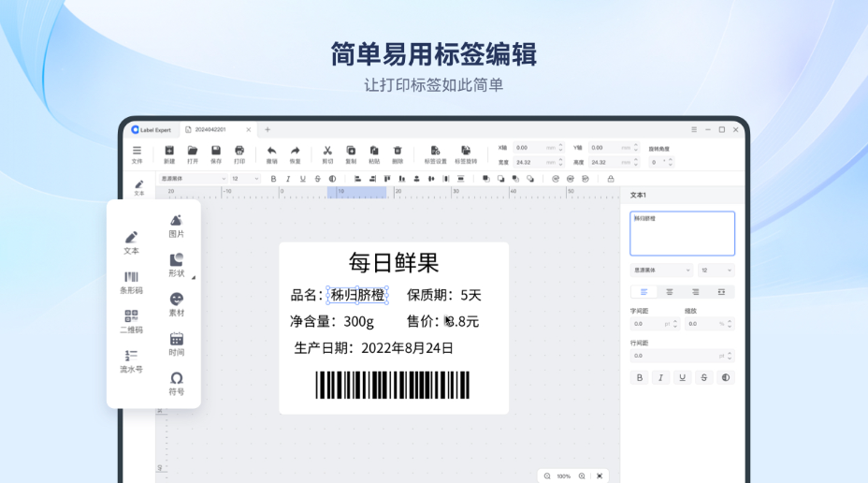Image resolution: width=868 pixels, height=483 pixels.
Task: Click the 保存 save icon
Action: pyautogui.click(x=216, y=154)
